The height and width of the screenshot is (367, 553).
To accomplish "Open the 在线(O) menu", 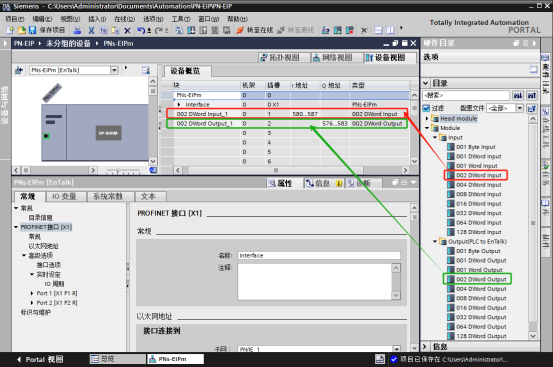I will 124,19.
